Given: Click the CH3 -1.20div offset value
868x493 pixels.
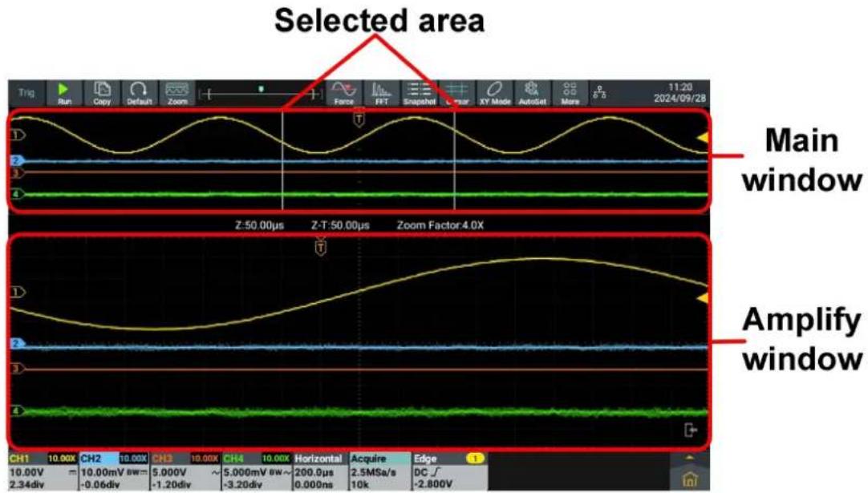Looking at the screenshot, I should click(171, 484).
